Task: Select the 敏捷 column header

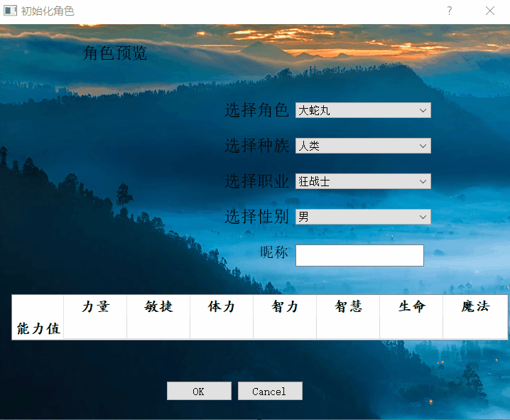Action: [158, 306]
